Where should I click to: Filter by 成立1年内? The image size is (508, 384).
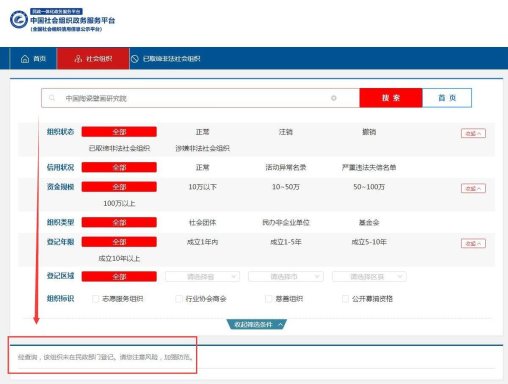[202, 242]
